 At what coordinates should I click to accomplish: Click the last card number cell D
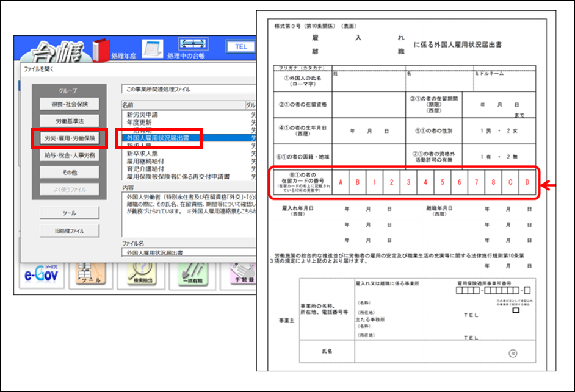coord(527,182)
